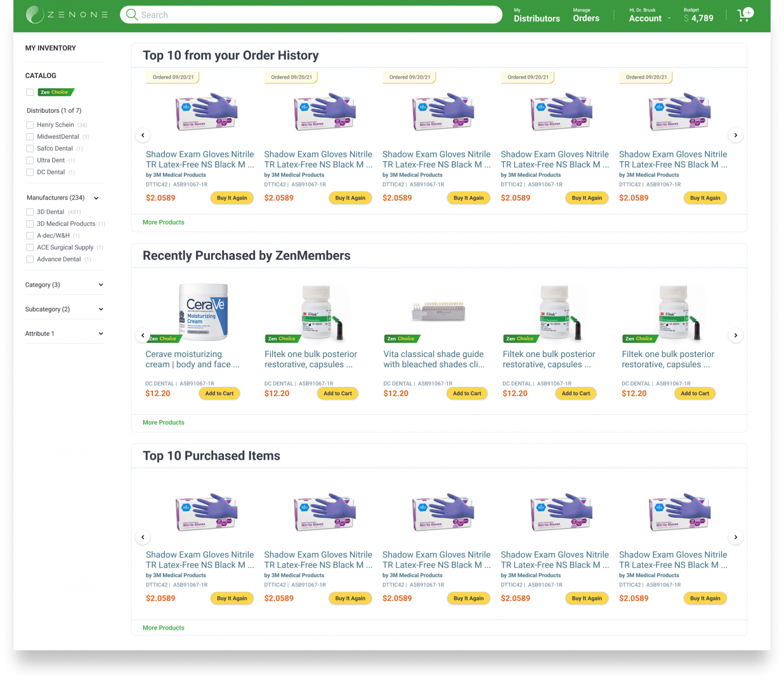Open the Cerave cream product image
784x681 pixels.
203,312
